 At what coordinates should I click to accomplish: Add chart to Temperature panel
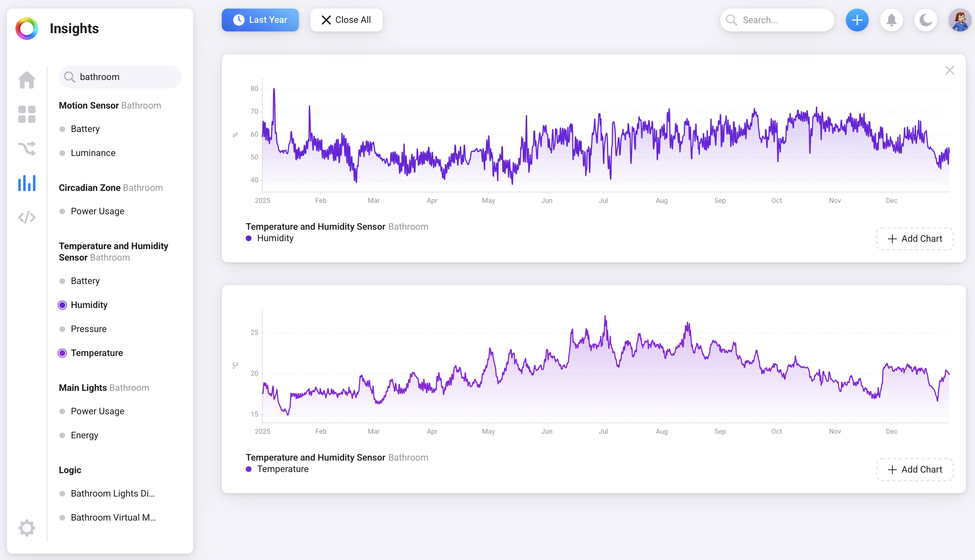pos(914,470)
